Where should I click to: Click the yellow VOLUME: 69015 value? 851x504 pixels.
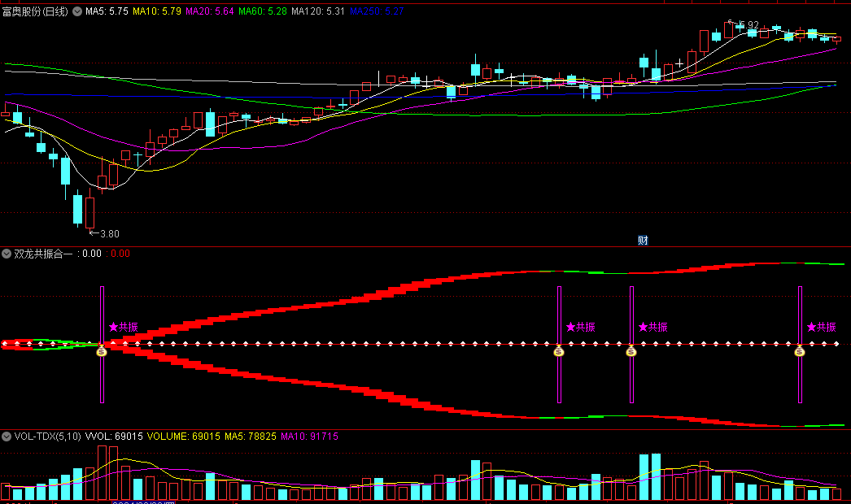(x=183, y=437)
